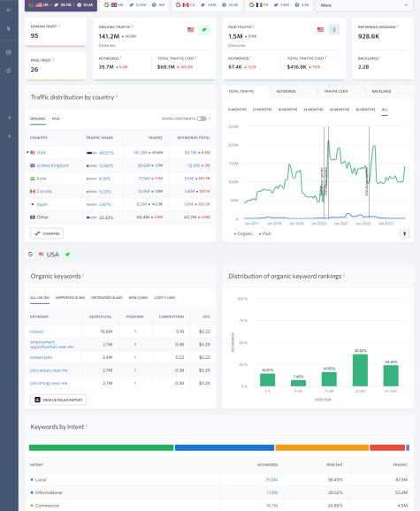
Task: Click the US flag in Paid Traffic card
Action: (320, 30)
